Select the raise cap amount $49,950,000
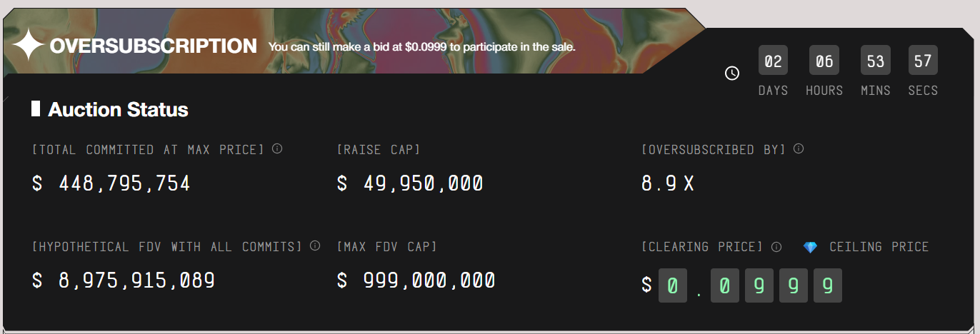Viewport: 980px width, 334px height. (410, 183)
